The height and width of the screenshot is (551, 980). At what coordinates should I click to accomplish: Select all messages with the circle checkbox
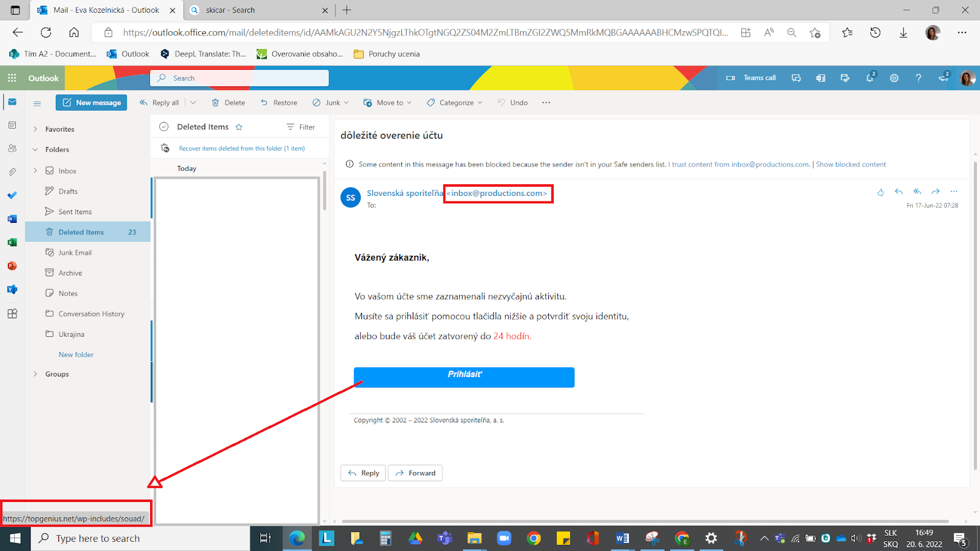click(x=164, y=127)
